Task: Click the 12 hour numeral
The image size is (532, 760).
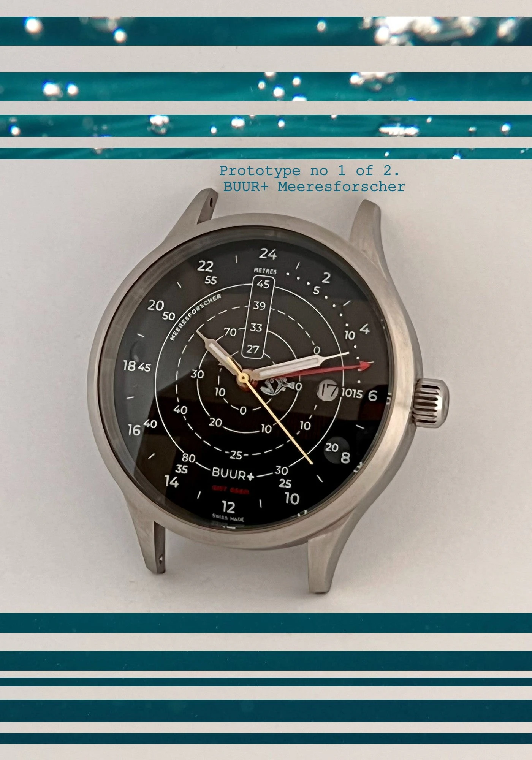Action: coord(228,507)
